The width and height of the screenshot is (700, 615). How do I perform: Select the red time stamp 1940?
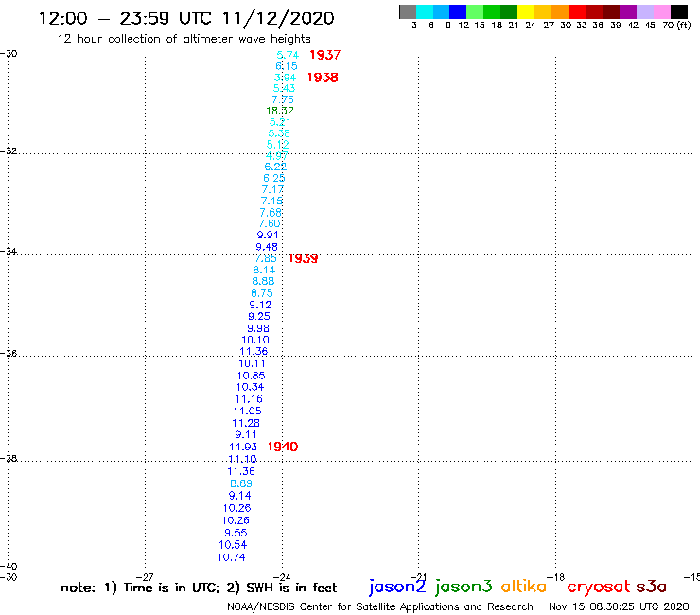point(283,447)
